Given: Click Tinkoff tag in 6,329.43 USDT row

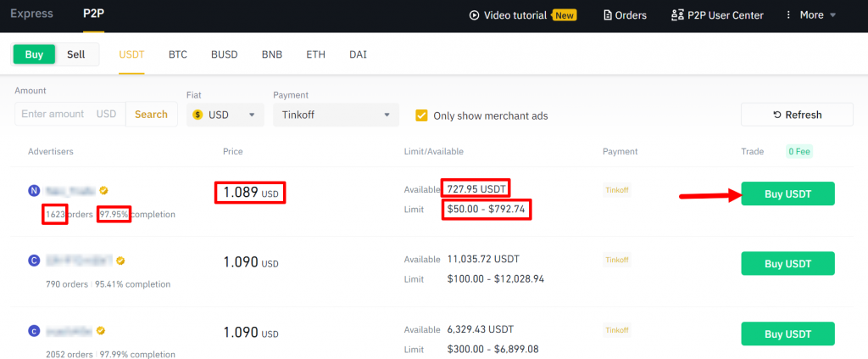Looking at the screenshot, I should [x=617, y=330].
